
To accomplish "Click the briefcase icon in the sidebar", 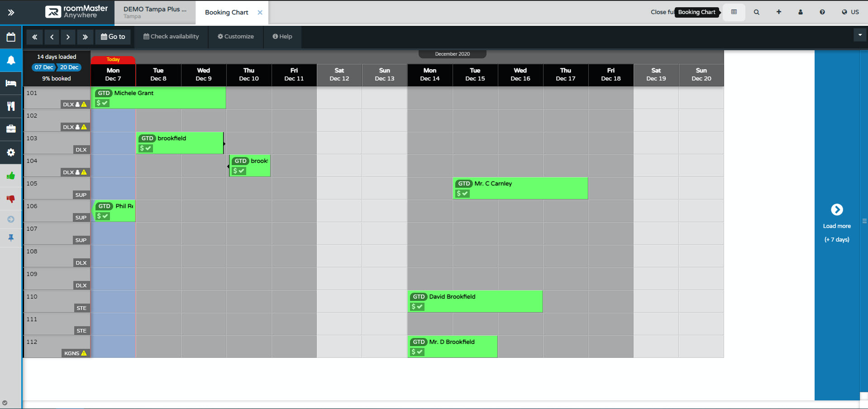I will click(10, 129).
